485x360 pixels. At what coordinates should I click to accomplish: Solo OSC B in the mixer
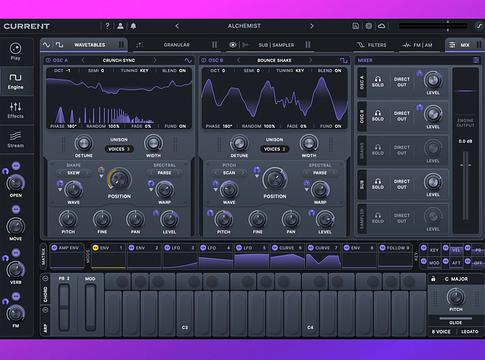tap(378, 115)
